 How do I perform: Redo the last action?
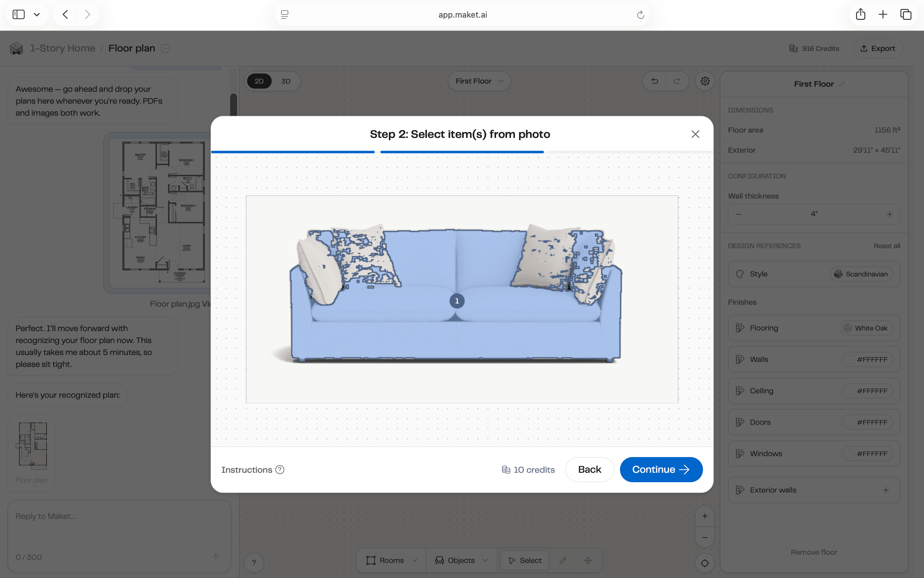(677, 81)
